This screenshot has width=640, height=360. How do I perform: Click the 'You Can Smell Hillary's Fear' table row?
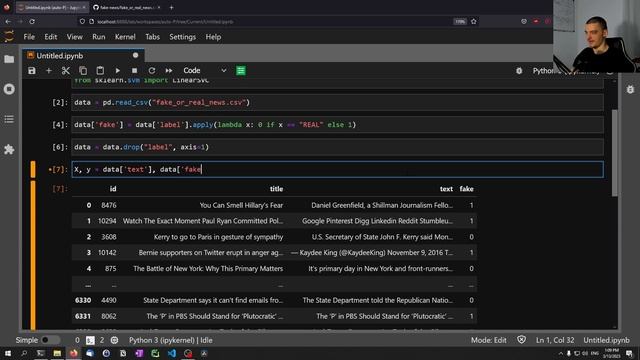point(274,205)
